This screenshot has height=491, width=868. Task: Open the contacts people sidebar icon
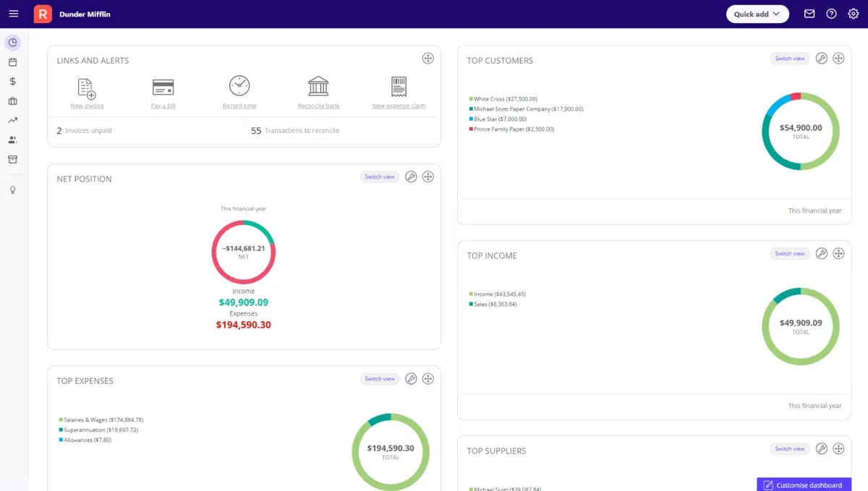(x=12, y=140)
